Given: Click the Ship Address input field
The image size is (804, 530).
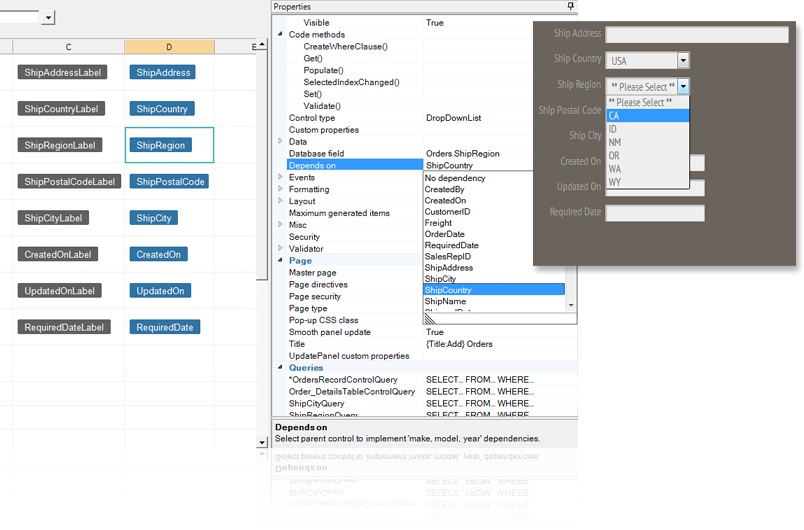Looking at the screenshot, I should (x=653, y=35).
